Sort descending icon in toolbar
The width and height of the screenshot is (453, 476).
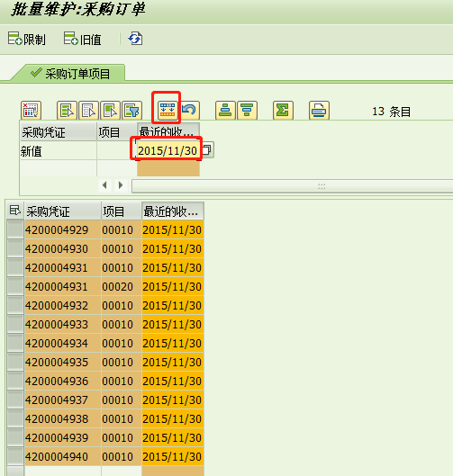pos(247,110)
